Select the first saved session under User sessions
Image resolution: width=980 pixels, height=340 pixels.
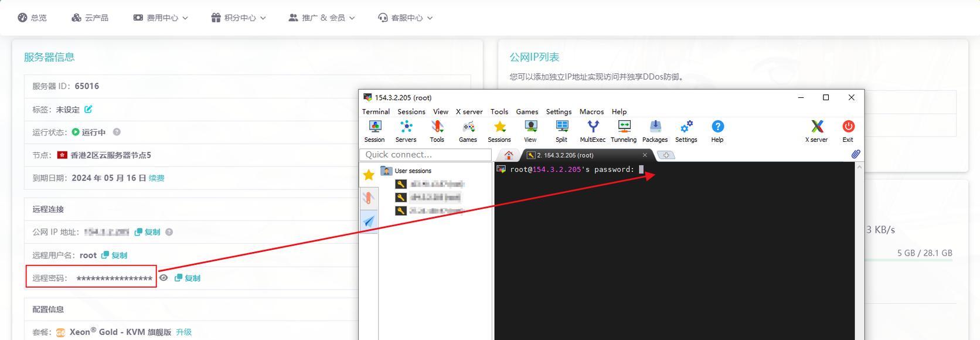coord(431,184)
